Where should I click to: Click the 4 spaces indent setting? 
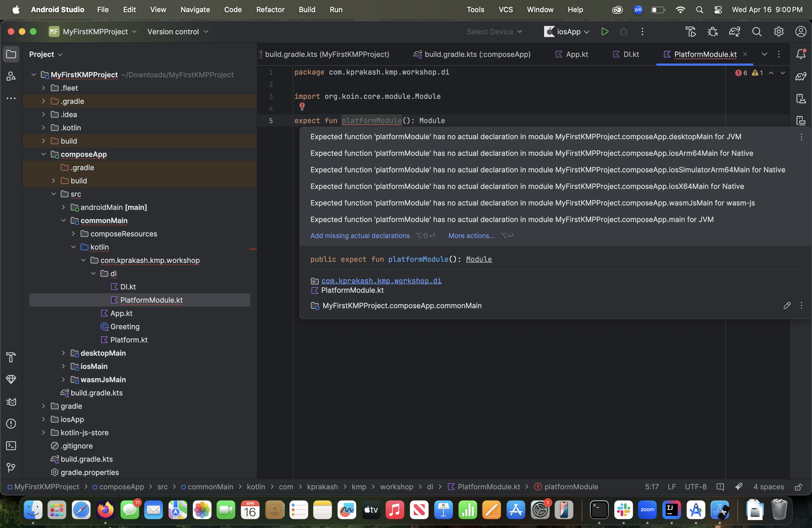[x=768, y=487]
